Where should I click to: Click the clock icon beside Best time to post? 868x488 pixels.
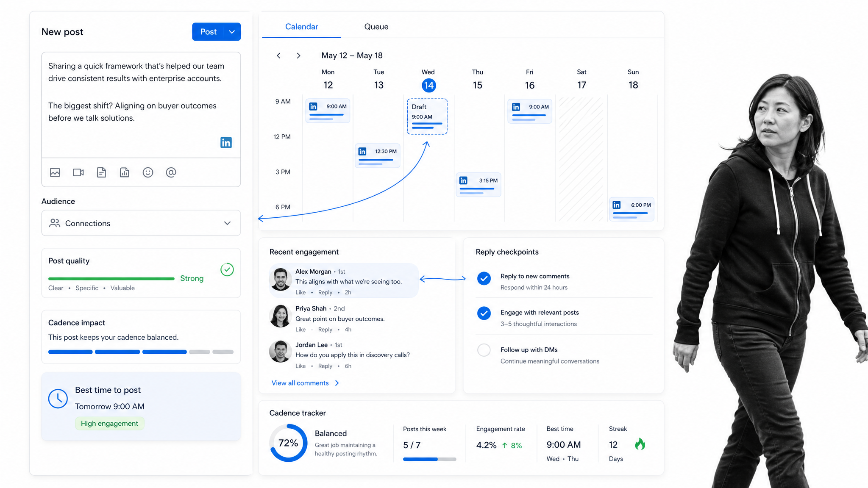[58, 399]
